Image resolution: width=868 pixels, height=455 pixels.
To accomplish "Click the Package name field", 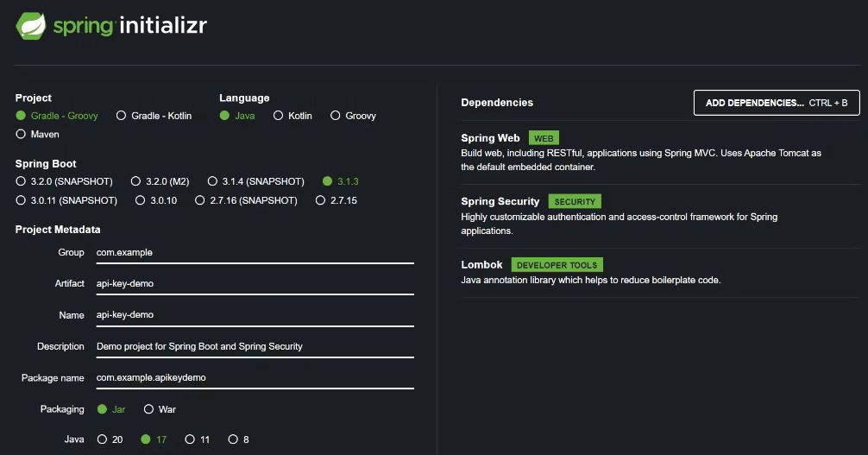I will tap(255, 378).
